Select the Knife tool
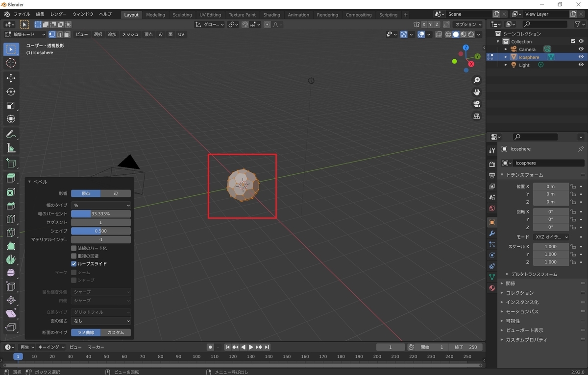Viewport: 588px width, 375px height. pos(11,233)
